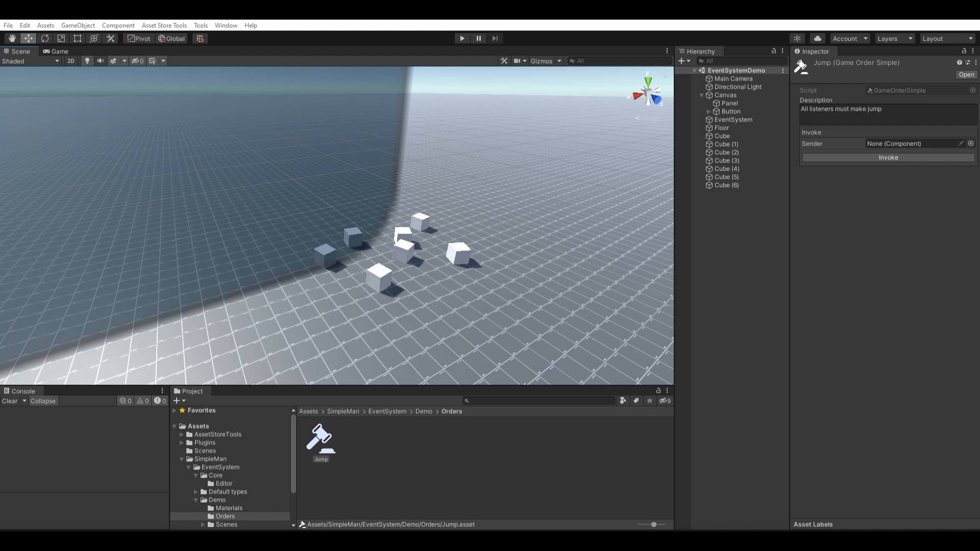Click the scene orientation gizmo
Image resolution: width=980 pixels, height=551 pixels.
(647, 93)
